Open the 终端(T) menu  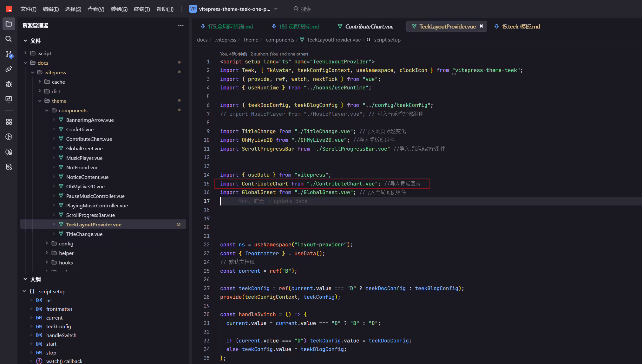coord(142,9)
